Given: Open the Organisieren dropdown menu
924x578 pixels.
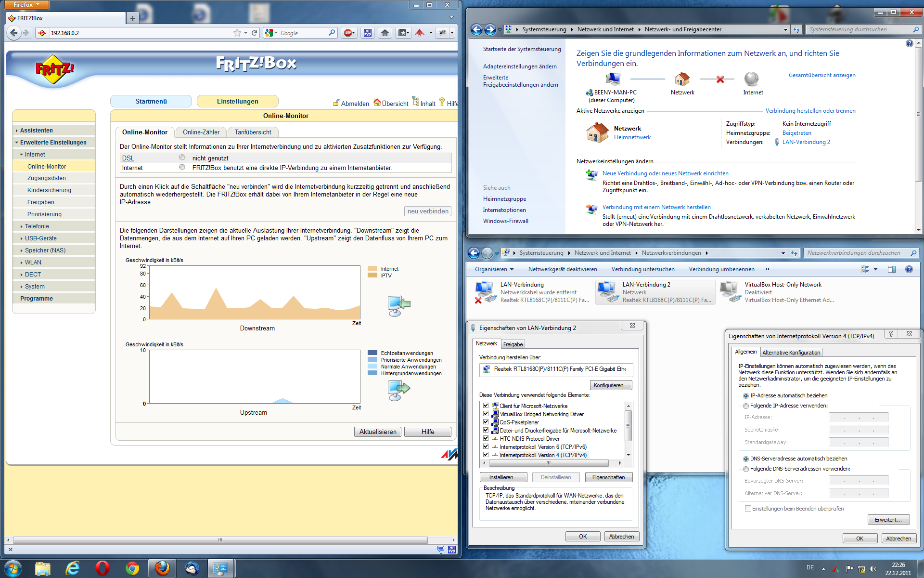Looking at the screenshot, I should [494, 269].
